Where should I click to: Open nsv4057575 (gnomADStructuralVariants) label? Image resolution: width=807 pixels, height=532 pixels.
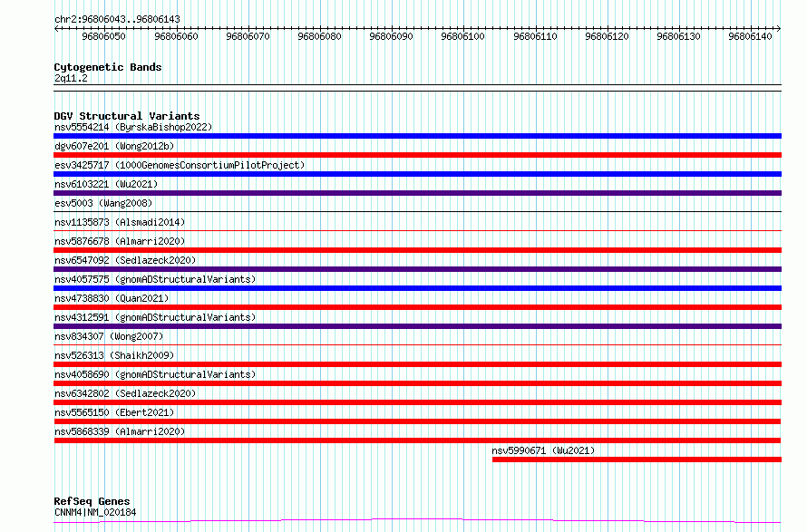[x=155, y=279]
